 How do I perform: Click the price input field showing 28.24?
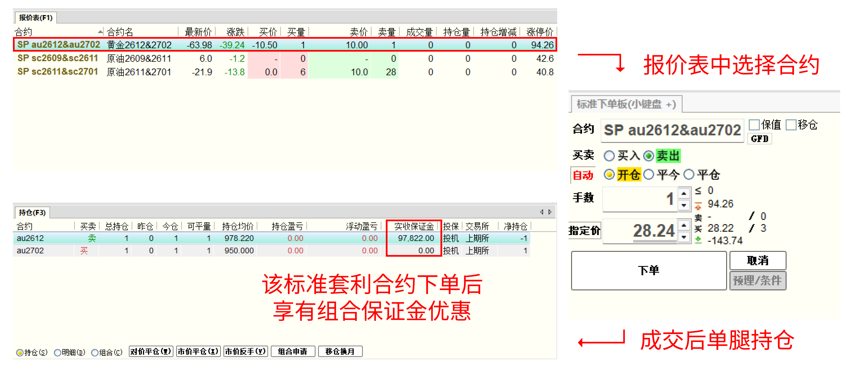point(640,231)
